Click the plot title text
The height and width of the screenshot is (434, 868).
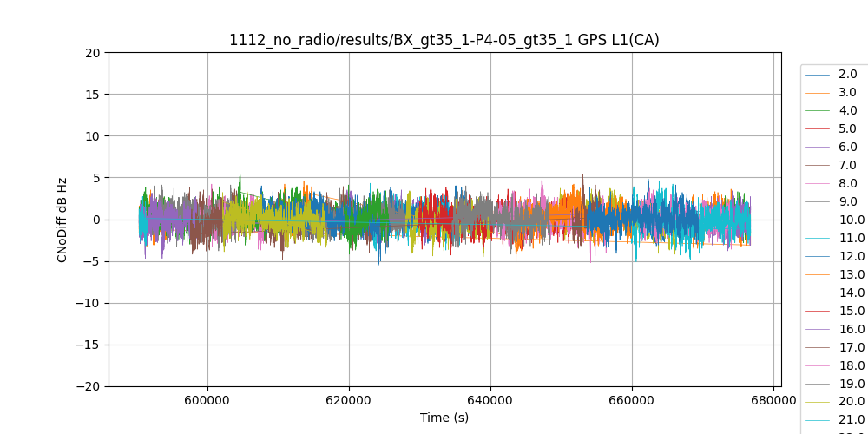point(444,40)
